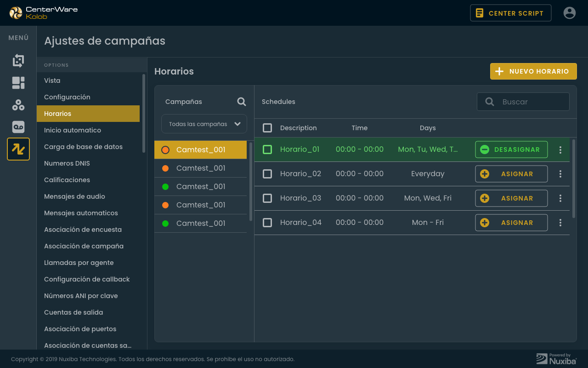
Task: Click the magnifier icon in Buscar field
Action: pos(490,102)
